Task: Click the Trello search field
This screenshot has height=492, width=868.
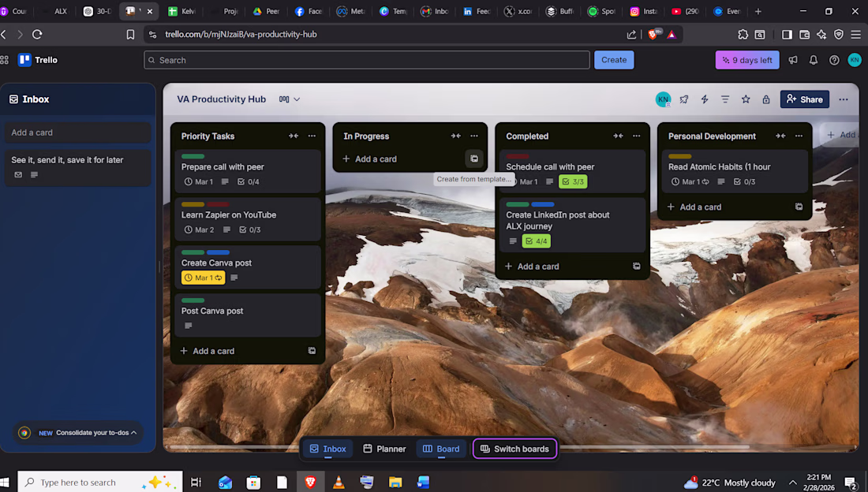Action: click(366, 60)
